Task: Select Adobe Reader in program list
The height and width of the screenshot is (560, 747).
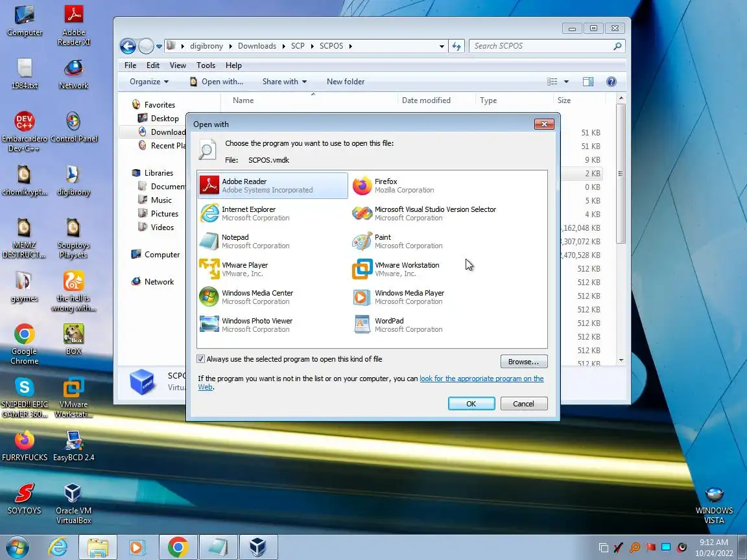Action: (x=273, y=186)
